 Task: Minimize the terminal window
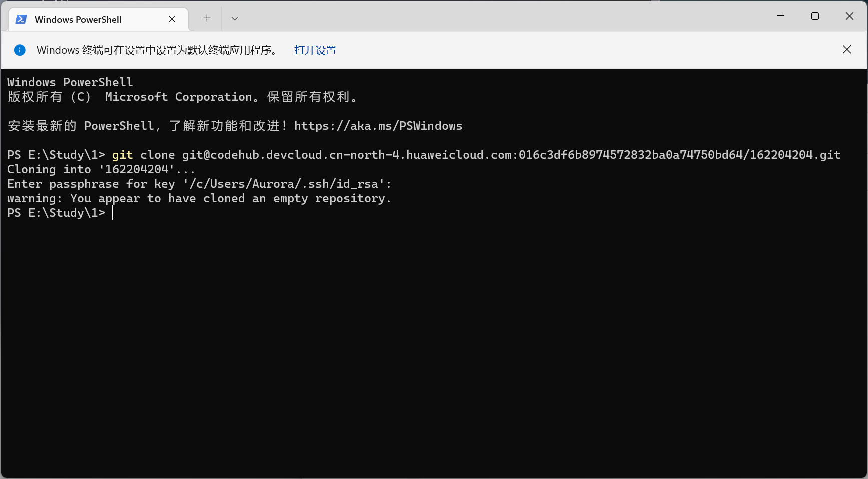780,16
